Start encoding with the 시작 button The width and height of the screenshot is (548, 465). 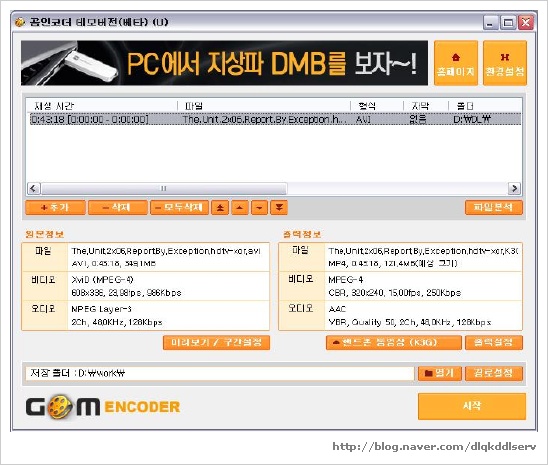(472, 406)
